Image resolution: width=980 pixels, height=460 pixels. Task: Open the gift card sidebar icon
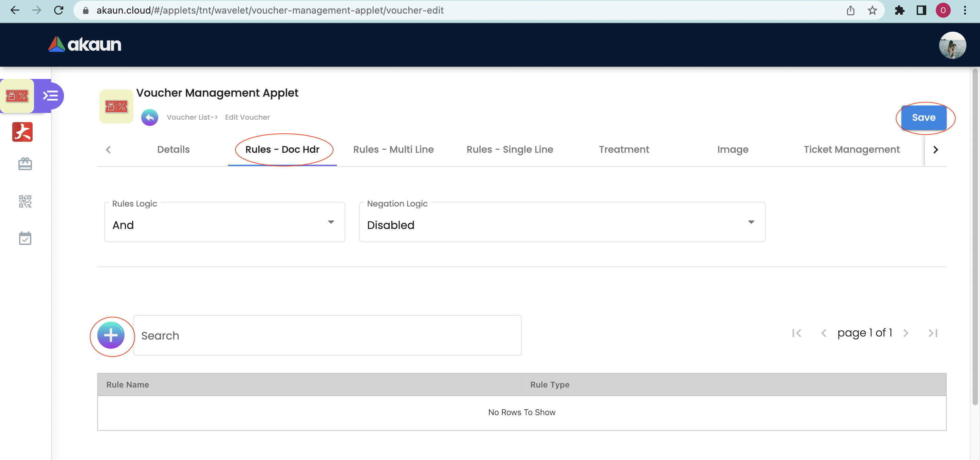click(25, 164)
